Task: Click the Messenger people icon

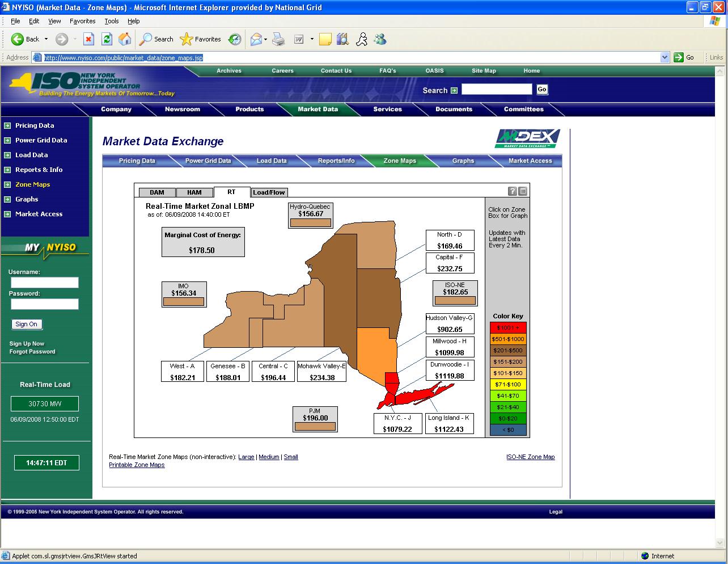Action: (x=380, y=39)
